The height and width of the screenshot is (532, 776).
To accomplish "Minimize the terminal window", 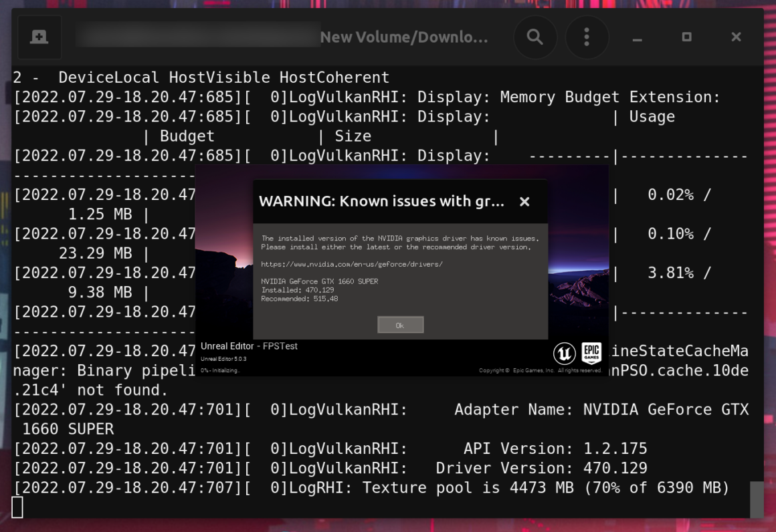I will tap(637, 37).
